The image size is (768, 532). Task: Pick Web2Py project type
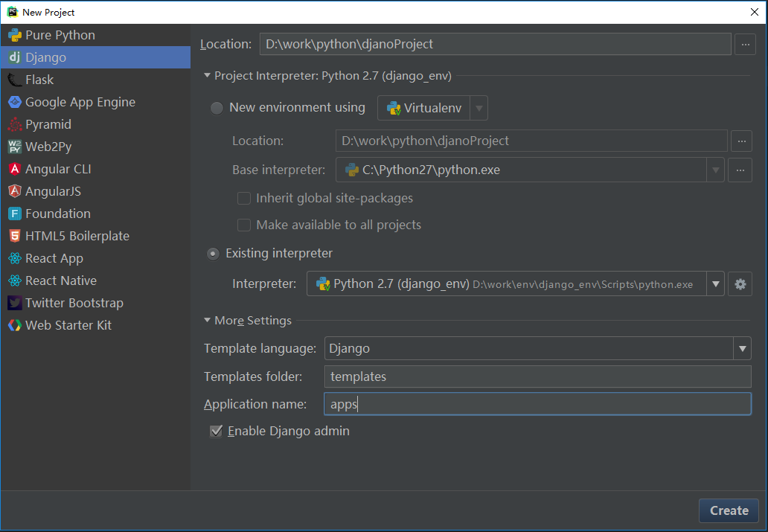(x=95, y=147)
